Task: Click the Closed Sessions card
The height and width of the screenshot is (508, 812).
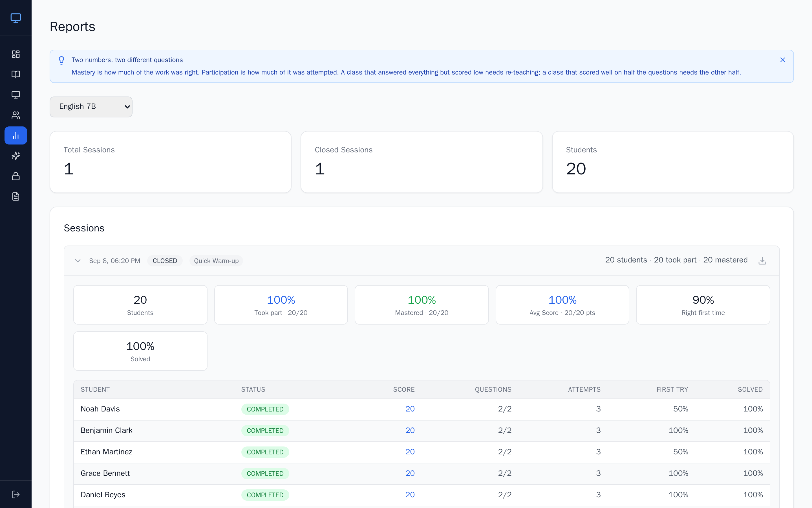Action: (x=422, y=162)
